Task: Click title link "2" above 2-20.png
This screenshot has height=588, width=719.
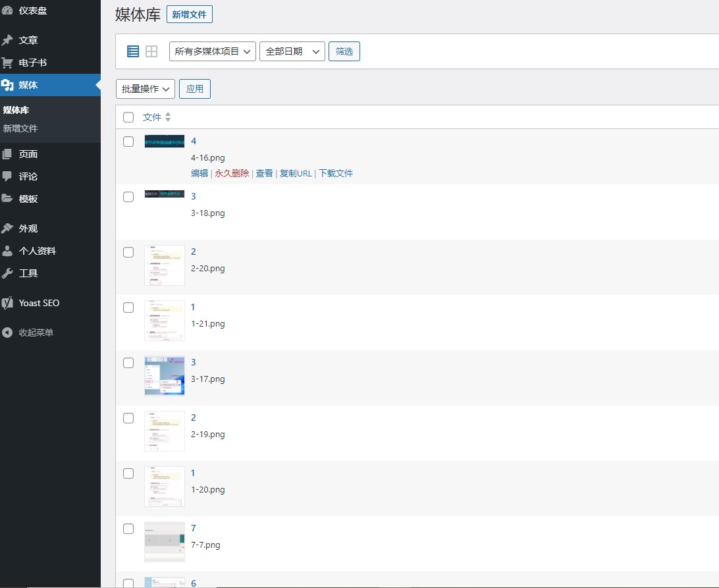Action: click(x=194, y=252)
